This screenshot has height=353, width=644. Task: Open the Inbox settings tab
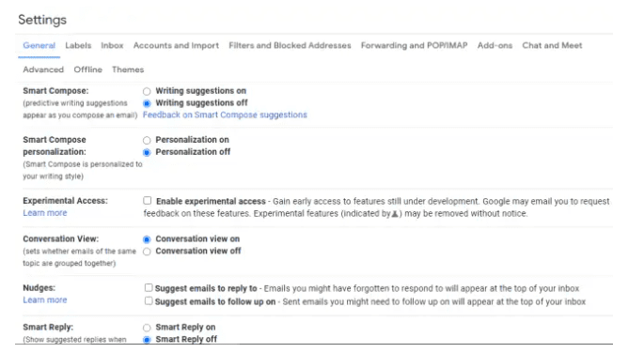coord(112,45)
